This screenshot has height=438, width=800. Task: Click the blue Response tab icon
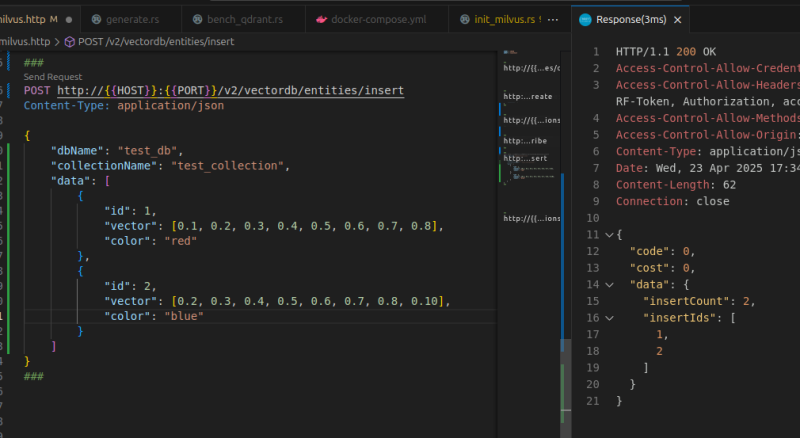point(583,19)
